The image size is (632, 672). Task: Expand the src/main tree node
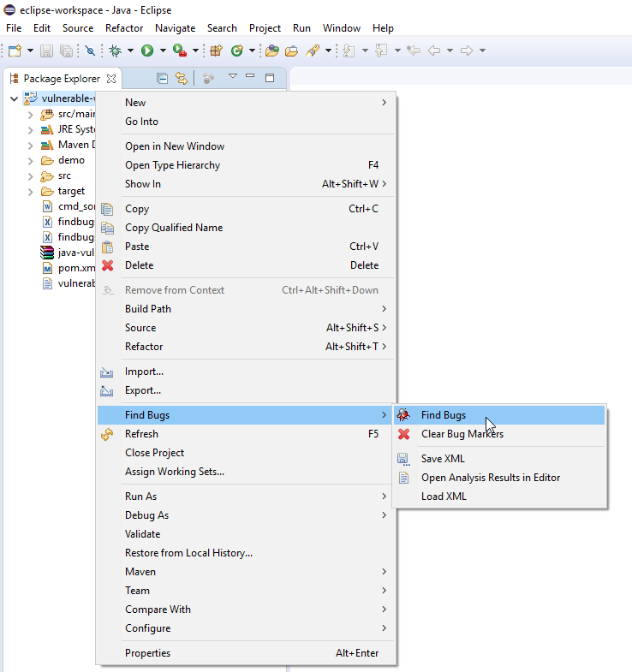pos(30,115)
